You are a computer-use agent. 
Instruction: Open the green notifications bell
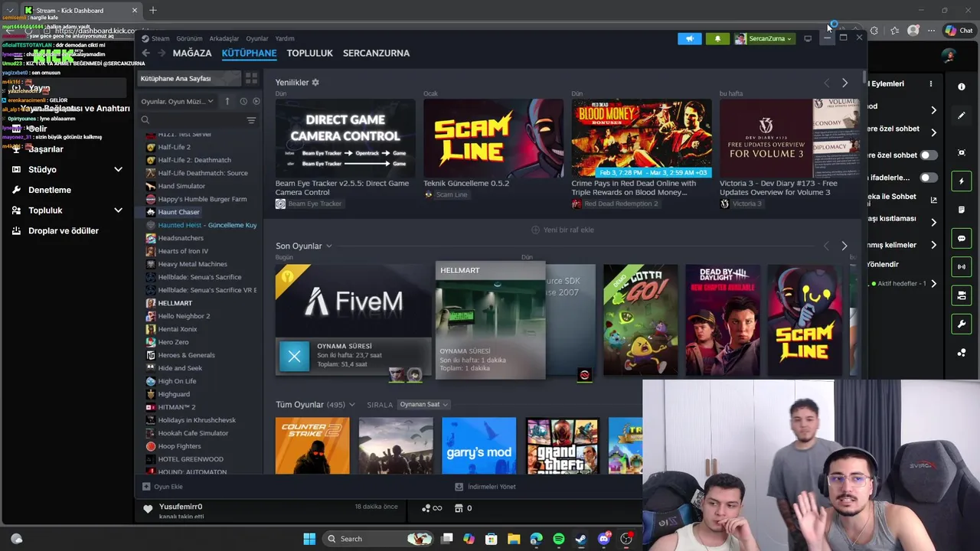coord(717,38)
